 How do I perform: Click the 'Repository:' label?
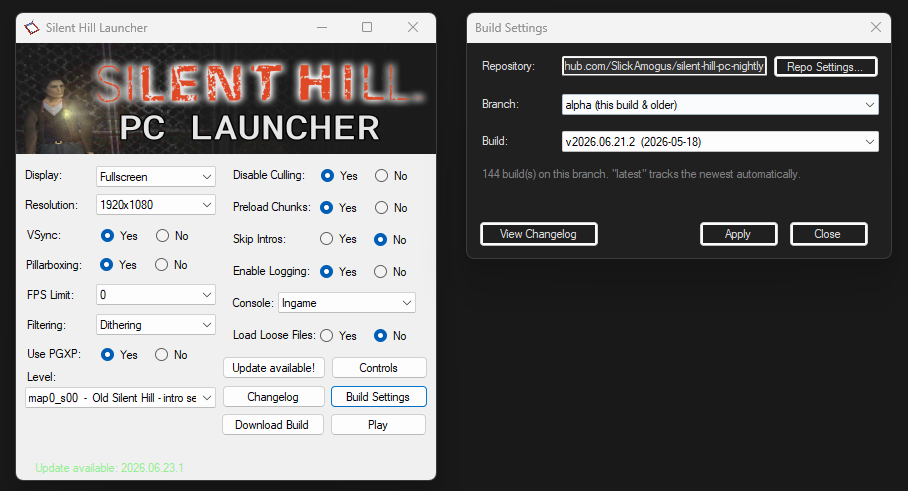pos(508,66)
